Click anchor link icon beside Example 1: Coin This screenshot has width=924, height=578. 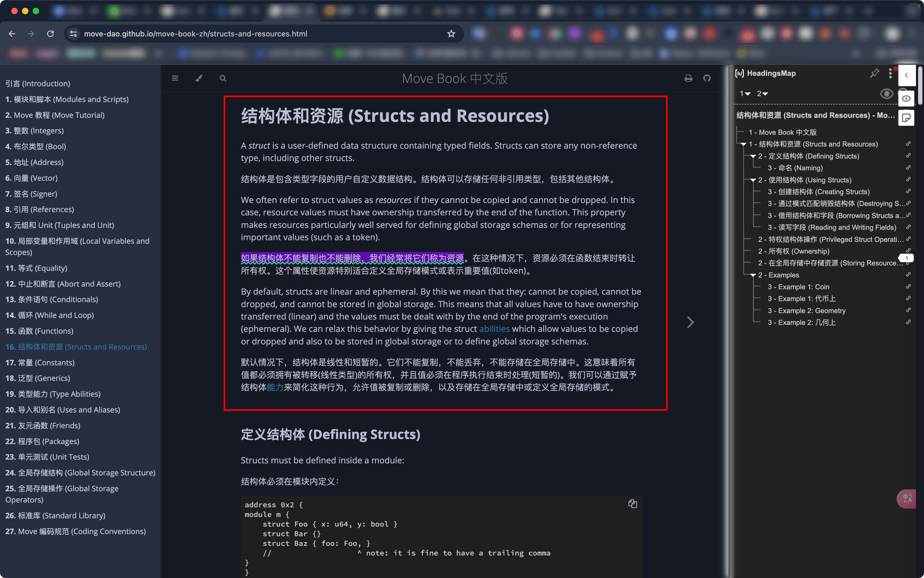908,286
